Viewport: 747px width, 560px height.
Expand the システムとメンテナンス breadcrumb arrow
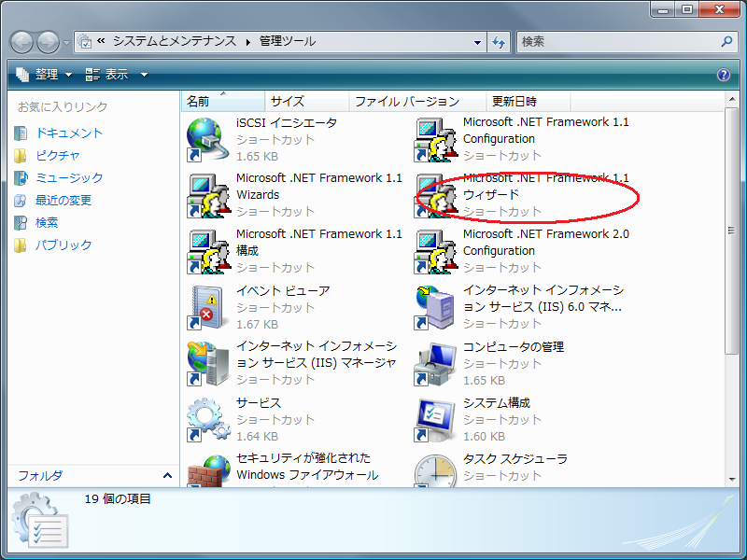click(x=248, y=42)
